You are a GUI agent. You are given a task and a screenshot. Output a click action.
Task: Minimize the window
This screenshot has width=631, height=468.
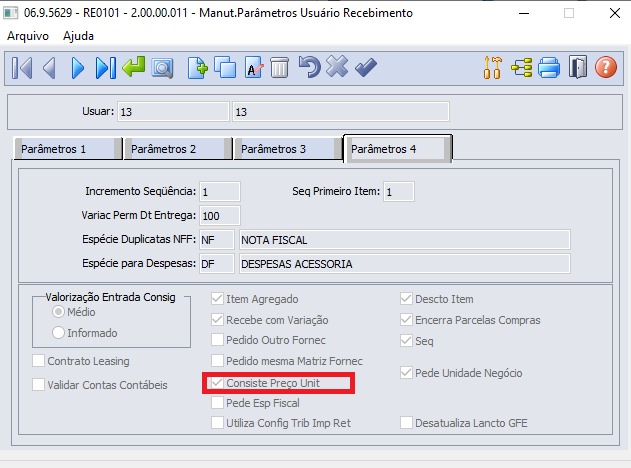[x=524, y=13]
